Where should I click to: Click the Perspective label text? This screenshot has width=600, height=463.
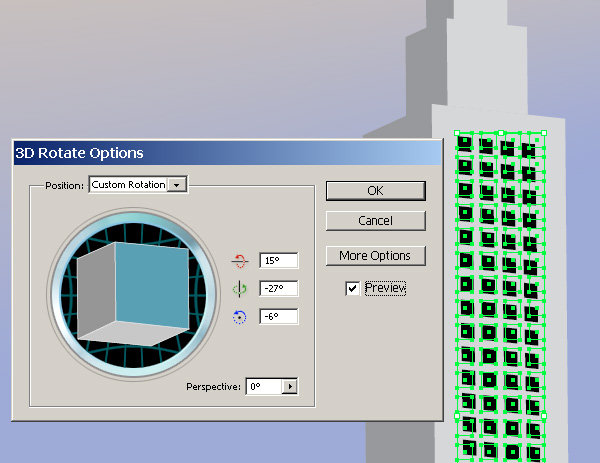click(x=213, y=387)
